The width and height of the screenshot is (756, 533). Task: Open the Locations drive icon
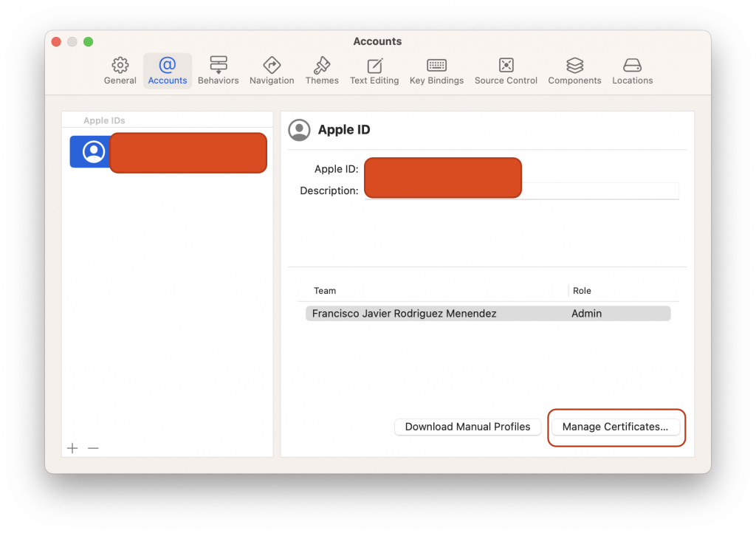point(632,66)
